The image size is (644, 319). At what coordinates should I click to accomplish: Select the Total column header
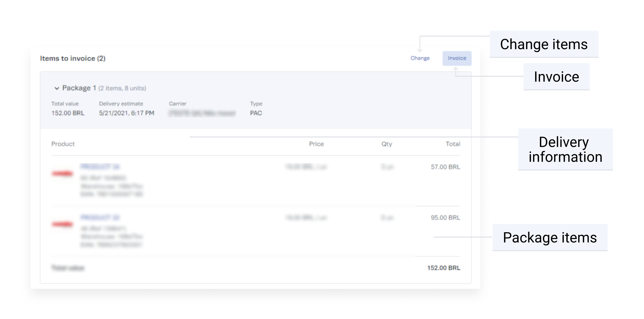(453, 144)
